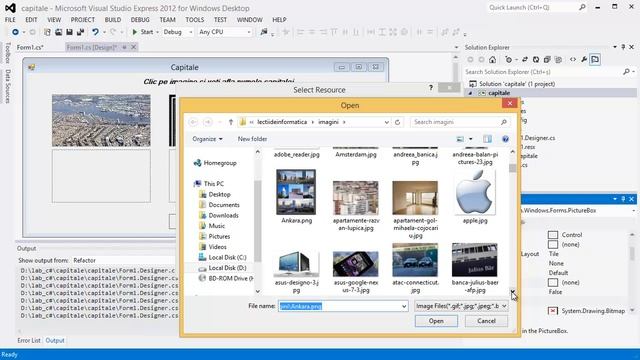Screen dimensions: 640x360
Task: Click the Navigate Backward toolbar icon
Action: click(x=16, y=32)
